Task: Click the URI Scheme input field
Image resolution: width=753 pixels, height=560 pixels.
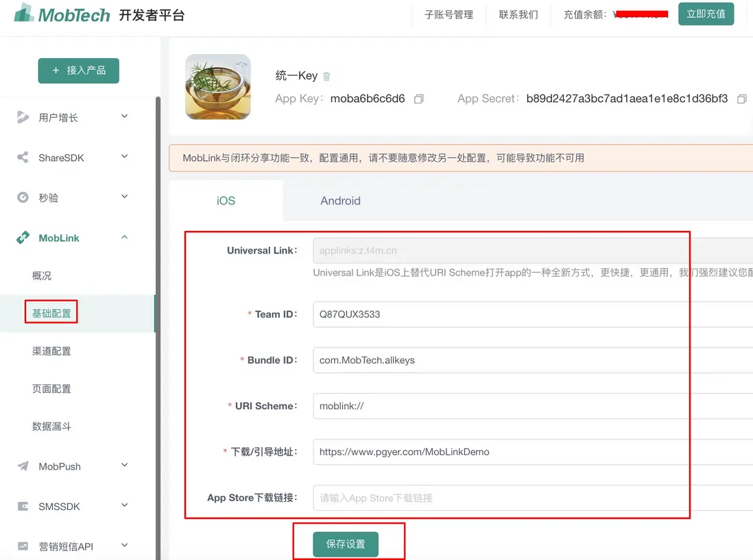Action: (533, 406)
